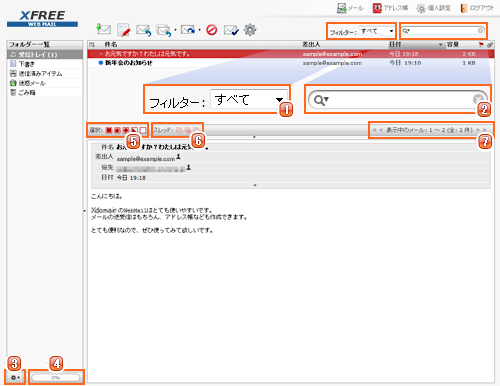Click ログアウト to log out

click(x=477, y=8)
